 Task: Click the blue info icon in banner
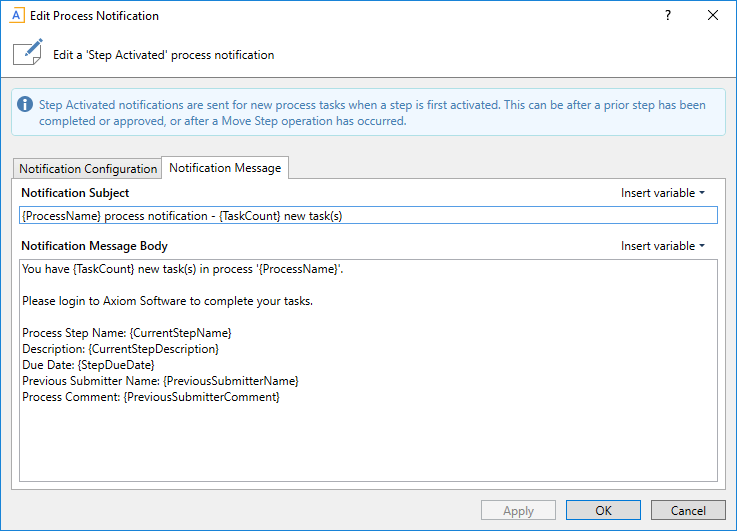tap(26, 105)
